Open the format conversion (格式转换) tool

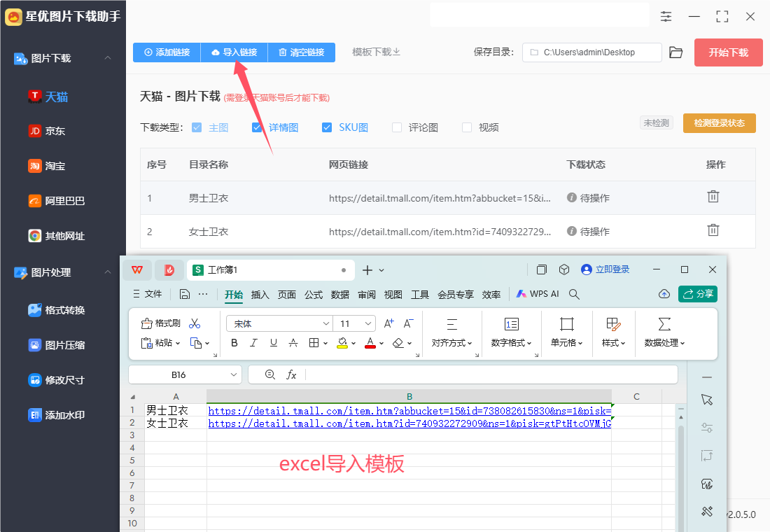pos(57,310)
